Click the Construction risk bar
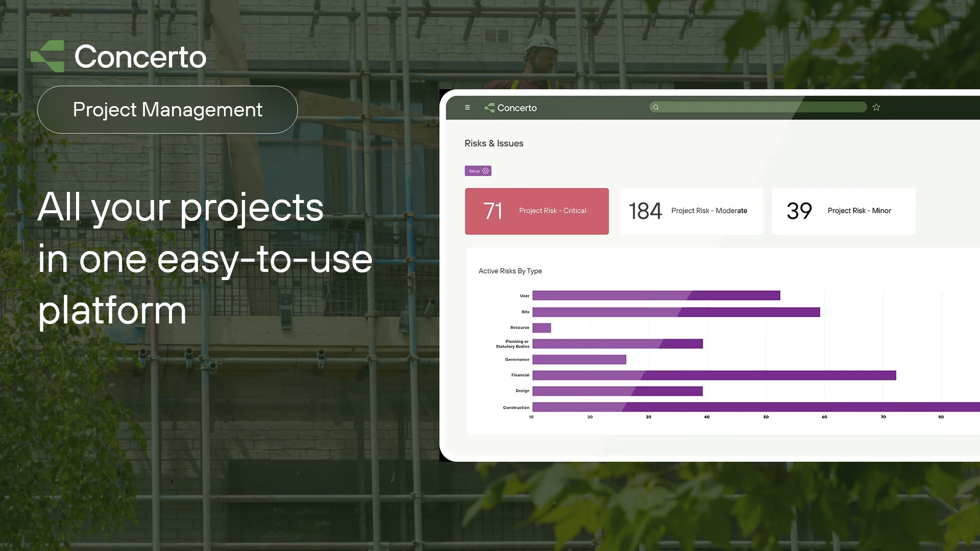The height and width of the screenshot is (551, 980). pyautogui.click(x=755, y=407)
